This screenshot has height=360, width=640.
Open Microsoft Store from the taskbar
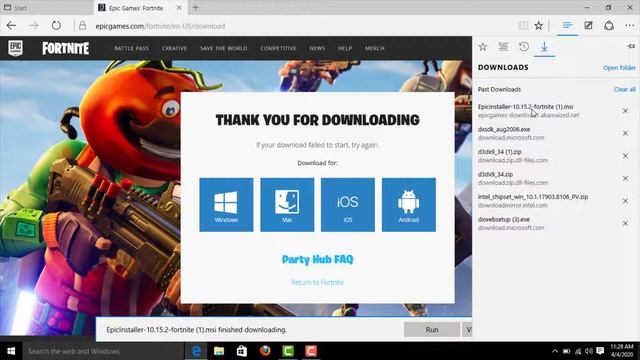(x=242, y=351)
